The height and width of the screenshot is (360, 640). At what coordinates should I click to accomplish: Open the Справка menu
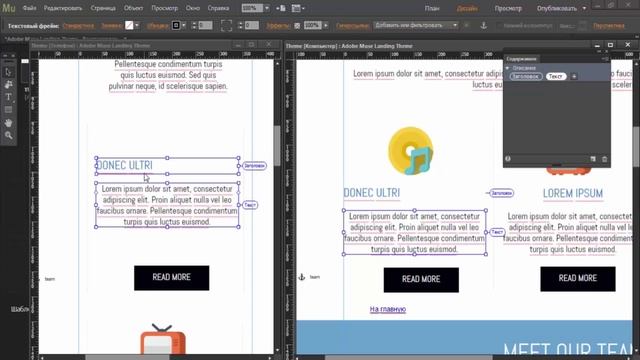(218, 8)
